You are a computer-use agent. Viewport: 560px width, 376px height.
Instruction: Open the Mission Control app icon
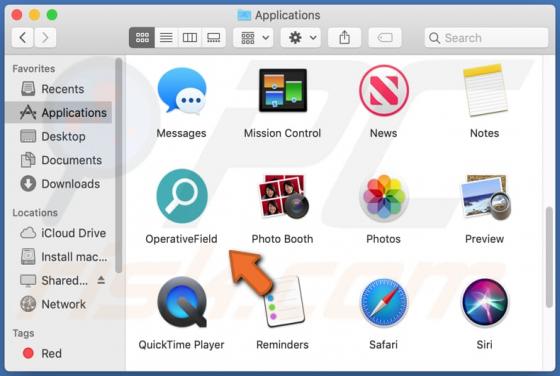(x=282, y=90)
